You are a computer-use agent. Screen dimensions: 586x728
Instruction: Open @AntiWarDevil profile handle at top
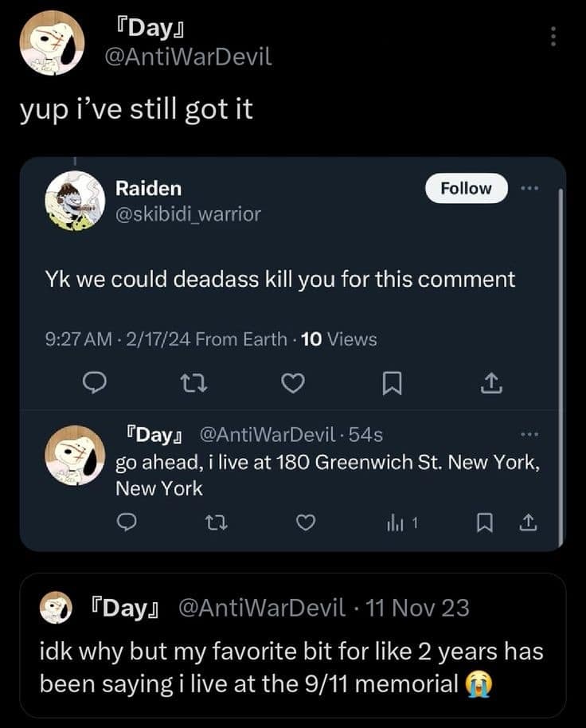click(189, 57)
